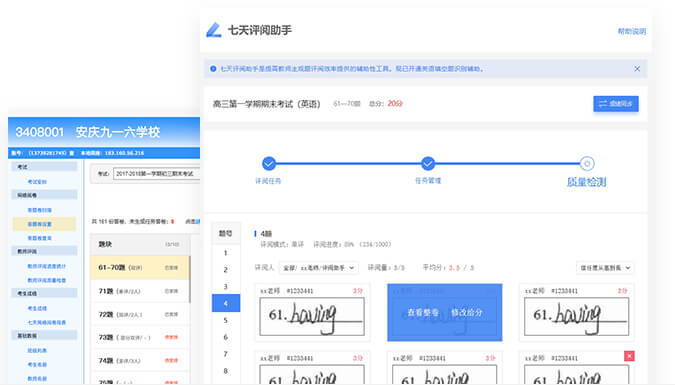The image size is (675, 385).
Task: Click the 质量检测 step label
Action: (x=586, y=182)
